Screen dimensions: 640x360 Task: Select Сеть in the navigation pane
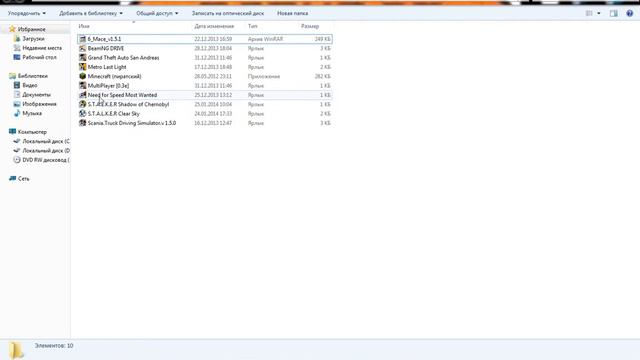click(x=24, y=179)
